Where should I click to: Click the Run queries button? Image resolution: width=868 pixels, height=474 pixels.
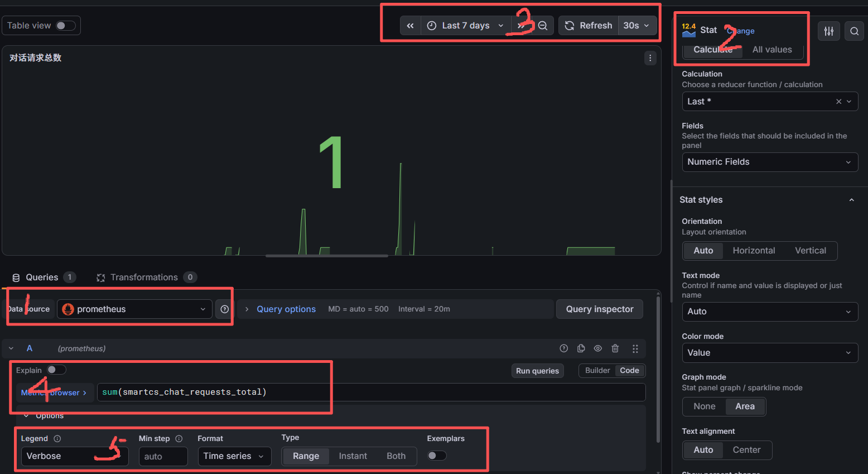click(537, 371)
